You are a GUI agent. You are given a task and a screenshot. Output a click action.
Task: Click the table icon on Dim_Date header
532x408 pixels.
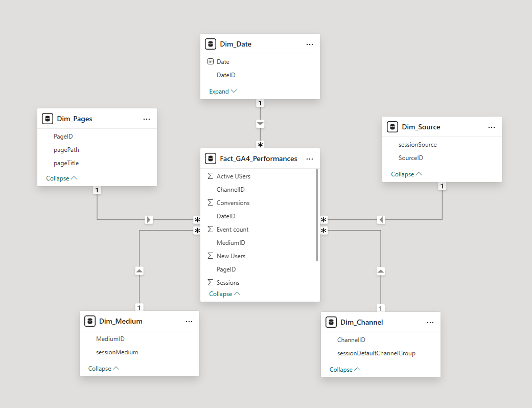point(211,44)
